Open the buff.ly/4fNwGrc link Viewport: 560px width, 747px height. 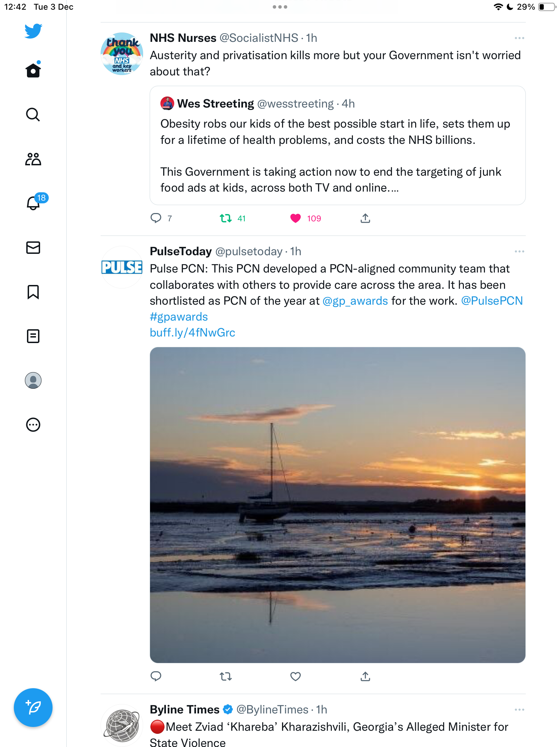tap(193, 333)
